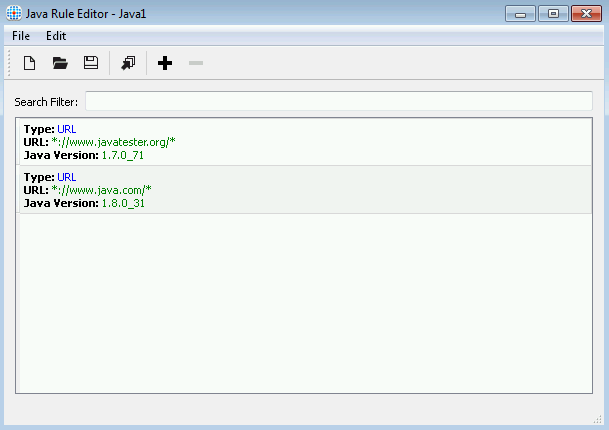Screen dimensions: 609x430
Task: Open the Edit menu
Action: coord(56,36)
